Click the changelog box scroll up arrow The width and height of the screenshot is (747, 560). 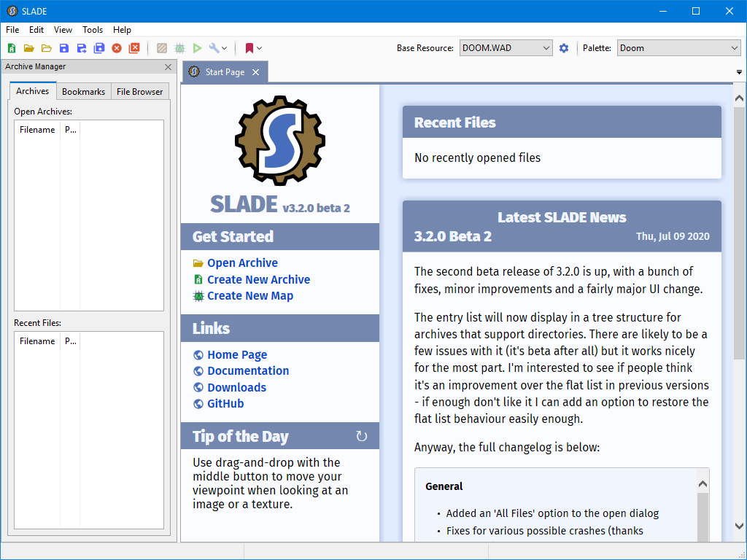tap(703, 484)
